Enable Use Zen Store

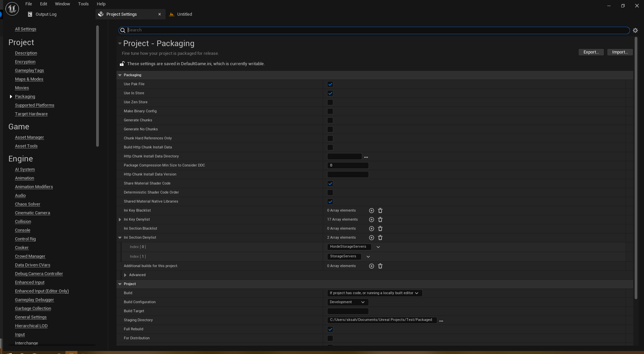click(x=330, y=102)
